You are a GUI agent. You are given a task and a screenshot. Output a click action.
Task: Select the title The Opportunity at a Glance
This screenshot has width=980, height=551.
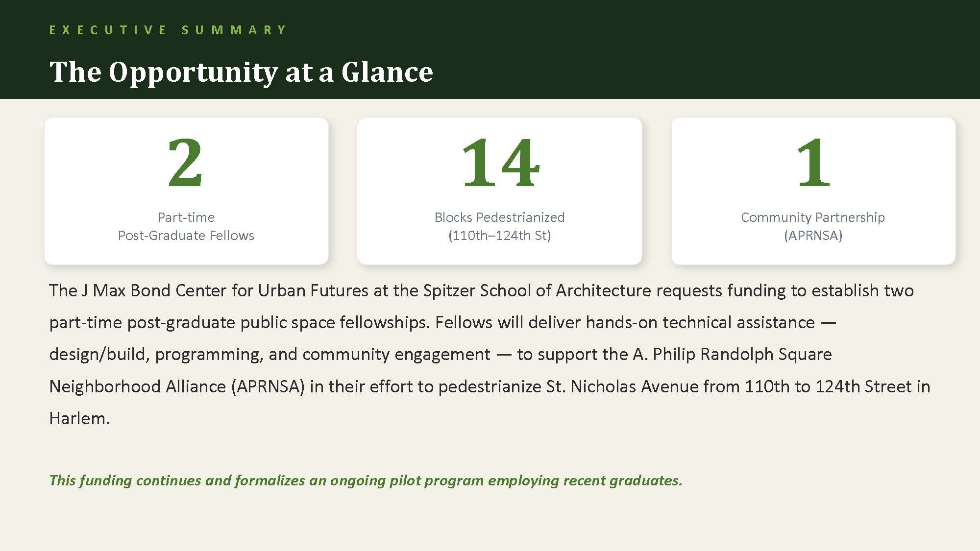point(241,72)
